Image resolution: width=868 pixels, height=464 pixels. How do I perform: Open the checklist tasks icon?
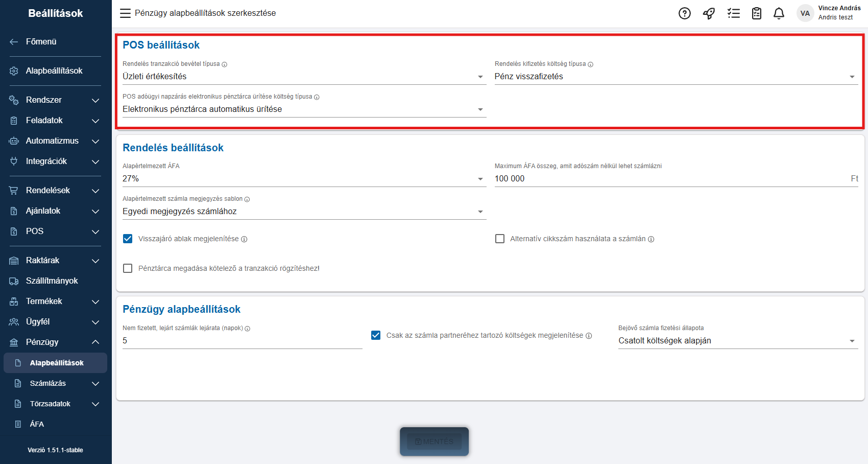[734, 13]
